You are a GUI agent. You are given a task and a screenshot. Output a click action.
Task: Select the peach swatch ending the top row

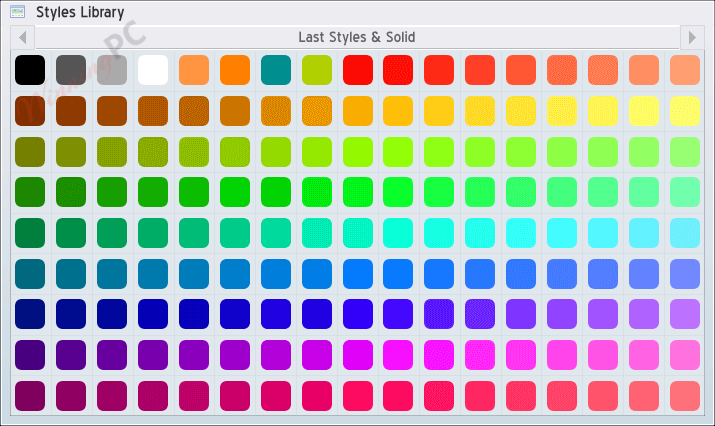685,70
